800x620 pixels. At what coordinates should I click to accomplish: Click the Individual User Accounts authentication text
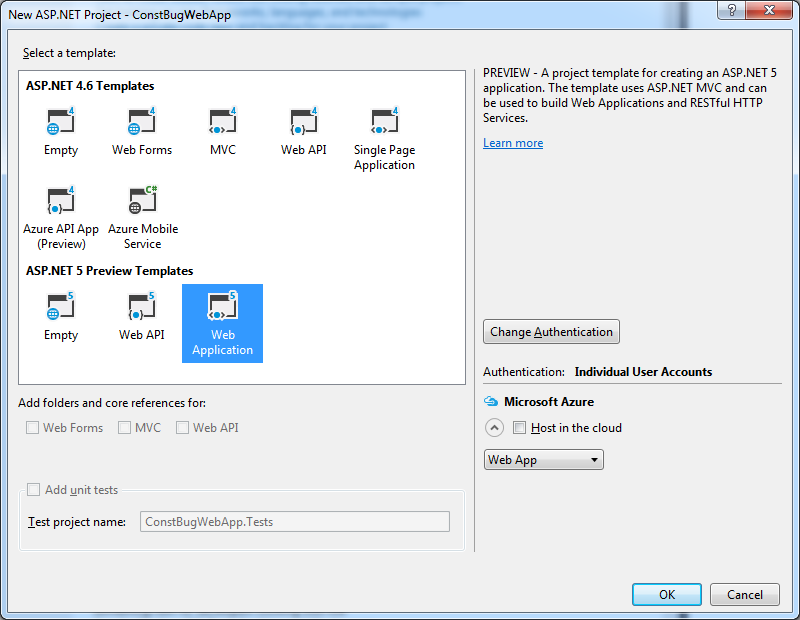click(x=643, y=372)
